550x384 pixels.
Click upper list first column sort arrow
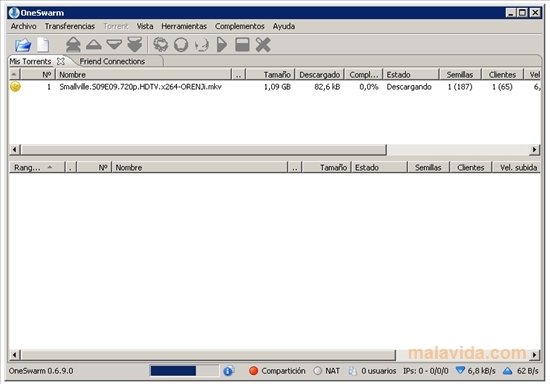(x=14, y=74)
